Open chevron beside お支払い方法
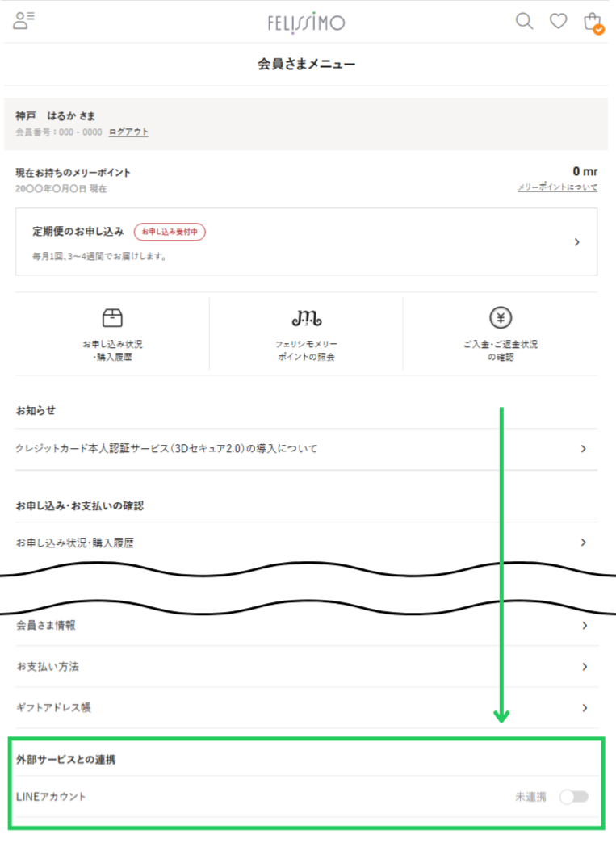The height and width of the screenshot is (855, 616). 583,667
